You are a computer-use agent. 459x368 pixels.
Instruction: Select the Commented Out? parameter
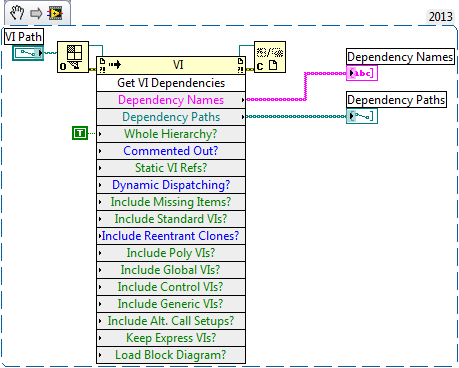coord(171,151)
